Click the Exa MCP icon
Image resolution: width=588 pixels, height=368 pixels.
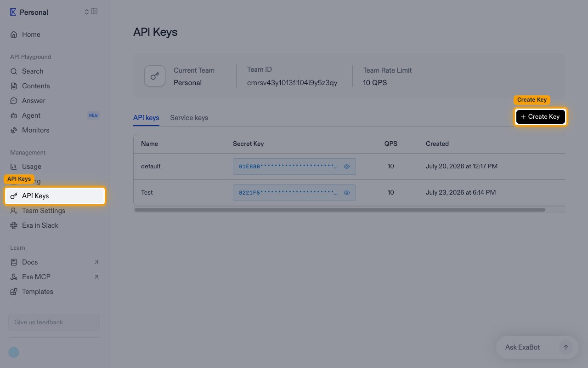[14, 277]
